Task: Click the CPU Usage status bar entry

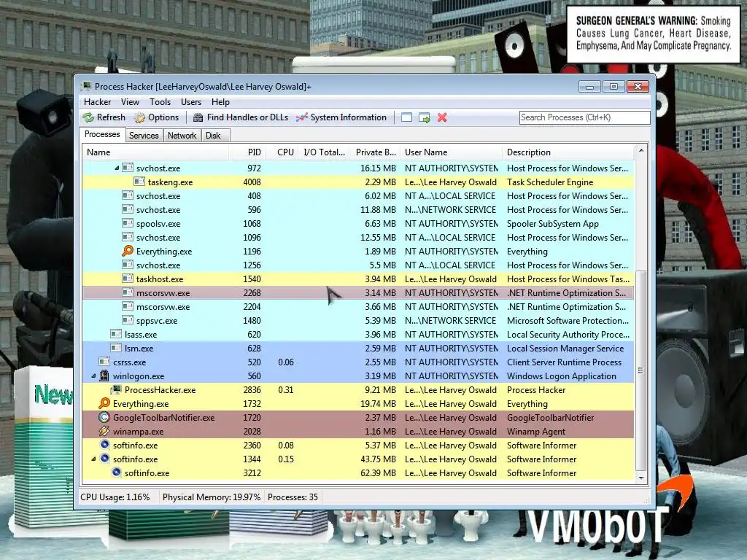Action: 115,497
